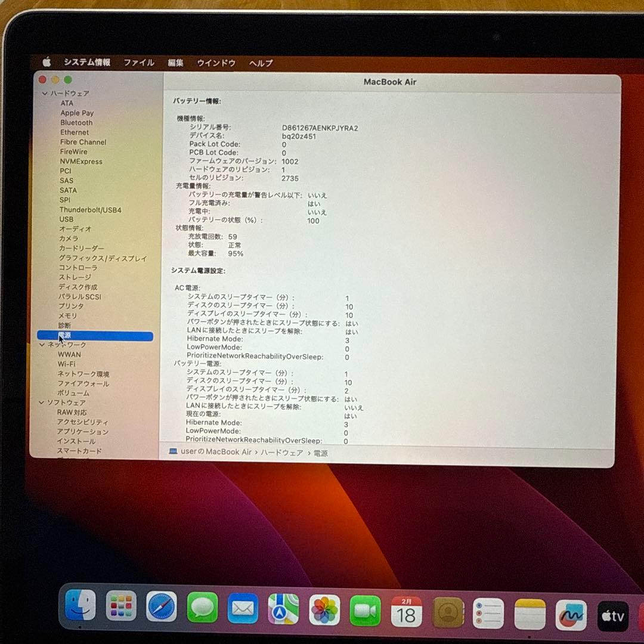Image resolution: width=644 pixels, height=644 pixels.
Task: Select NVMExpress in sidebar
Action: (81, 162)
